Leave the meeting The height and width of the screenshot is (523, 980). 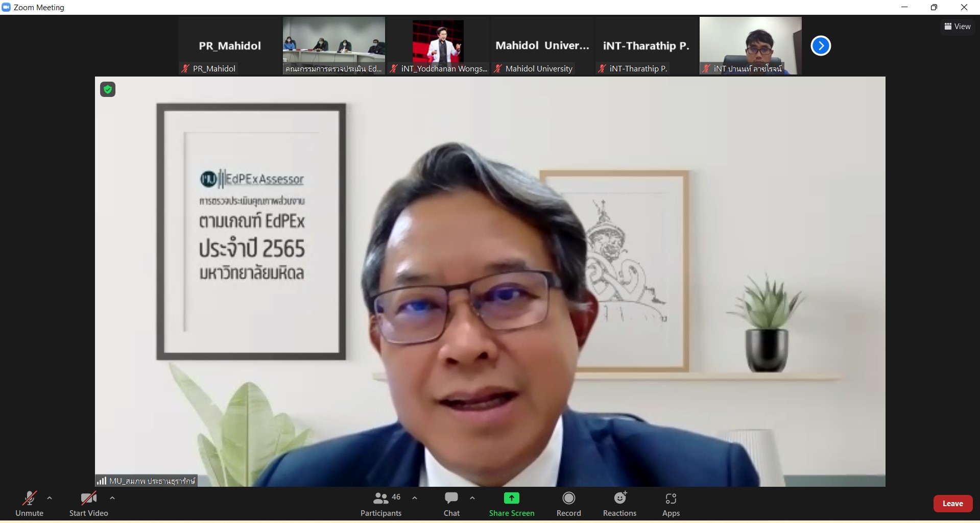[952, 504]
